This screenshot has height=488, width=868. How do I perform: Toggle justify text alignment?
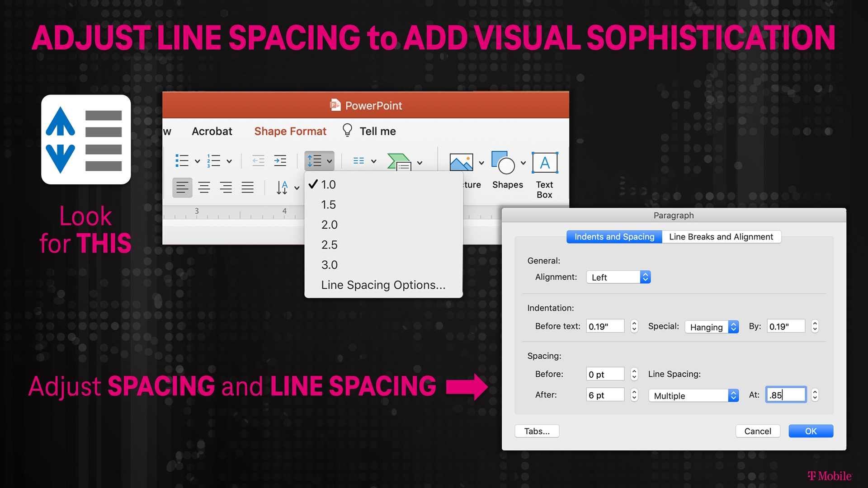pos(247,188)
